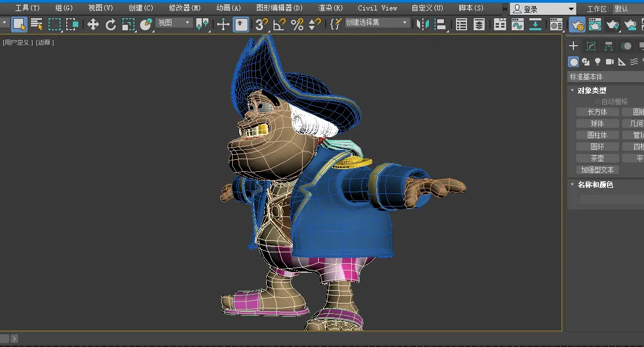Click the Select by Name icon
The height and width of the screenshot is (347, 644).
37,24
